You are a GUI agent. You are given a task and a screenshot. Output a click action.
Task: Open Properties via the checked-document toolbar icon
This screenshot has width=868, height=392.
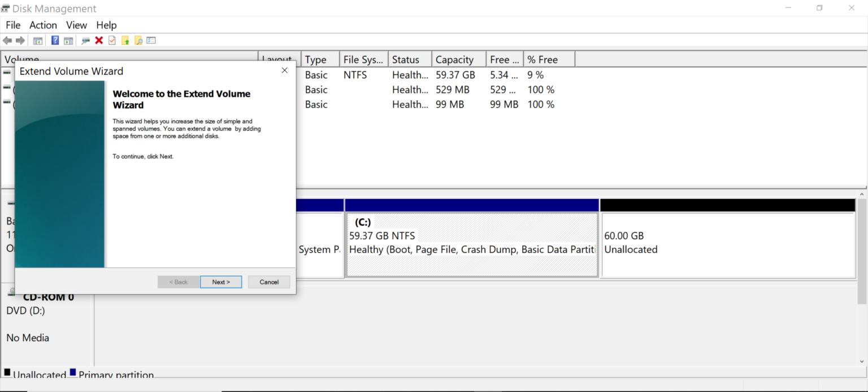click(112, 40)
